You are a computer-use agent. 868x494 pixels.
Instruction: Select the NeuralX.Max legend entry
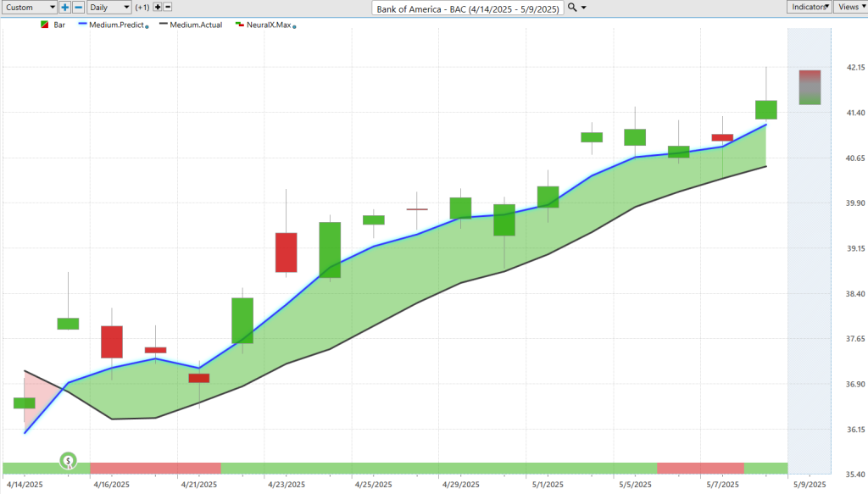[269, 25]
